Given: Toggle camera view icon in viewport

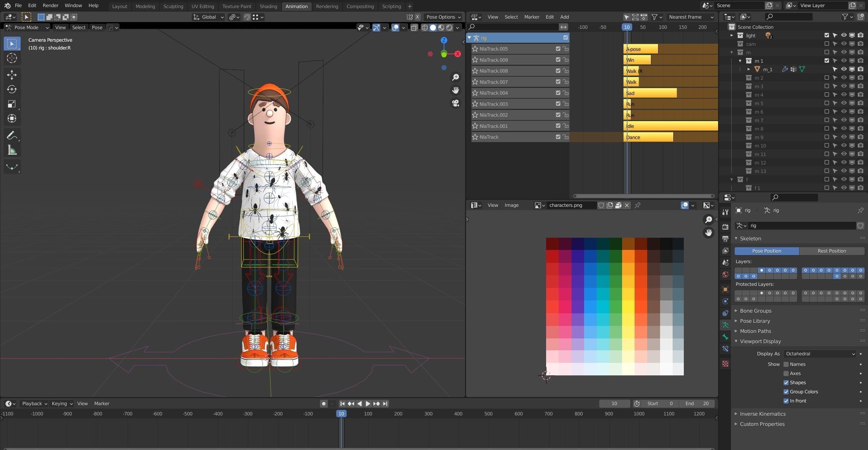Looking at the screenshot, I should (456, 103).
